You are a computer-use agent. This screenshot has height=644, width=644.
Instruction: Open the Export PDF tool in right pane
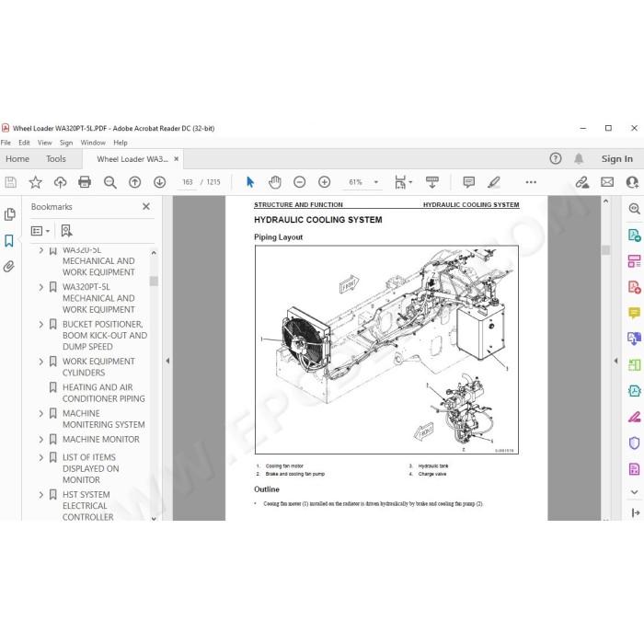pos(634,236)
